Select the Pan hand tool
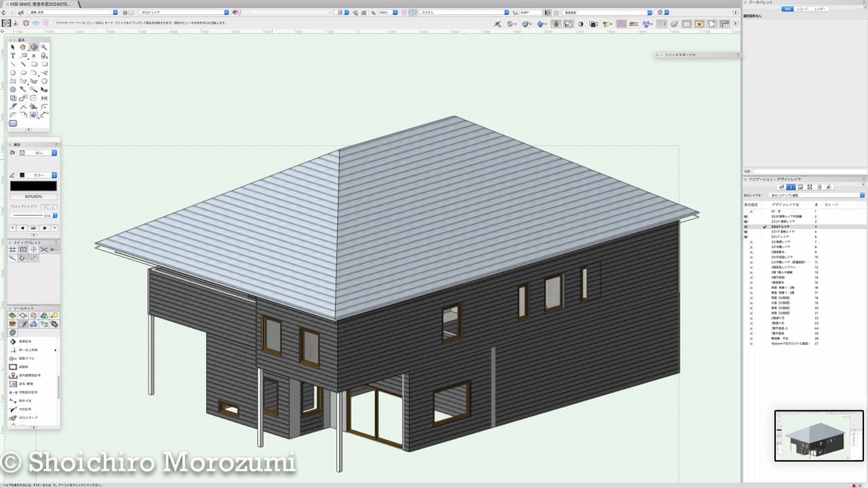This screenshot has width=868, height=488. pos(23,47)
